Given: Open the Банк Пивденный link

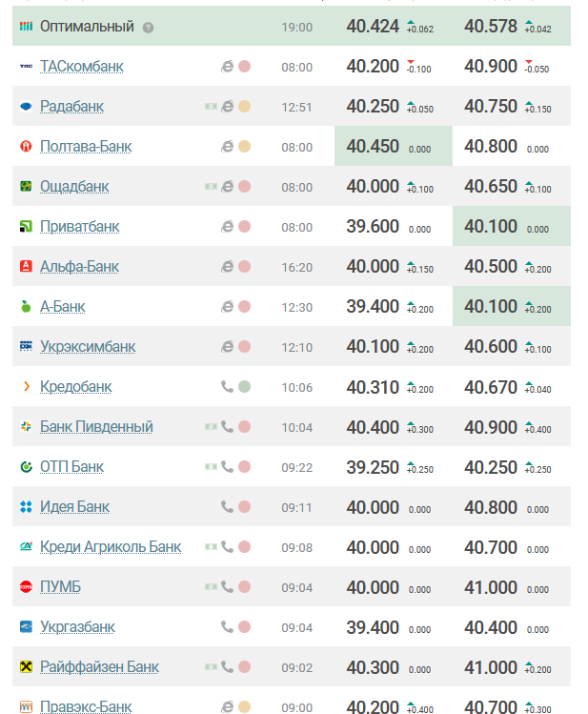Looking at the screenshot, I should [x=96, y=427].
